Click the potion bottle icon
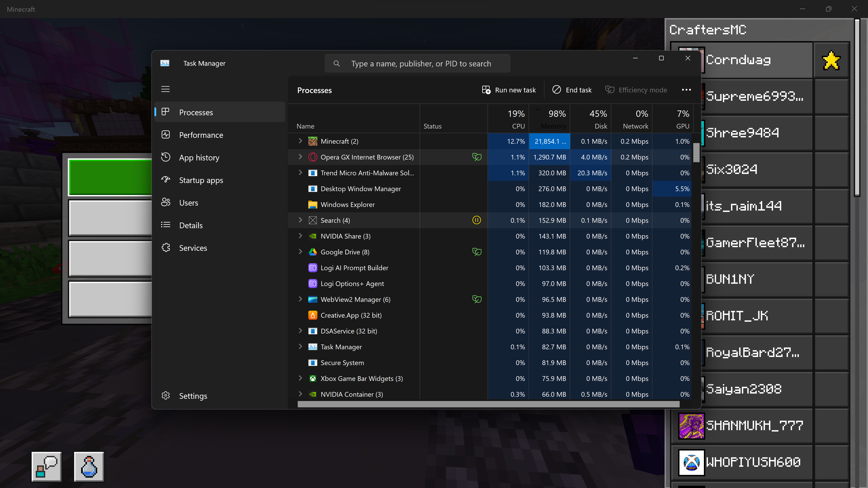The image size is (868, 488). 89,467
